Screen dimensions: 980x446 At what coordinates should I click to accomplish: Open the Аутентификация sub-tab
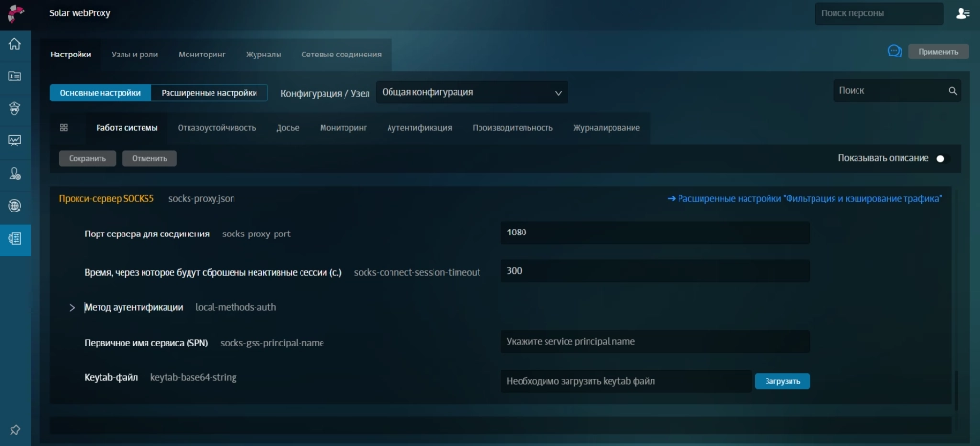(x=419, y=128)
